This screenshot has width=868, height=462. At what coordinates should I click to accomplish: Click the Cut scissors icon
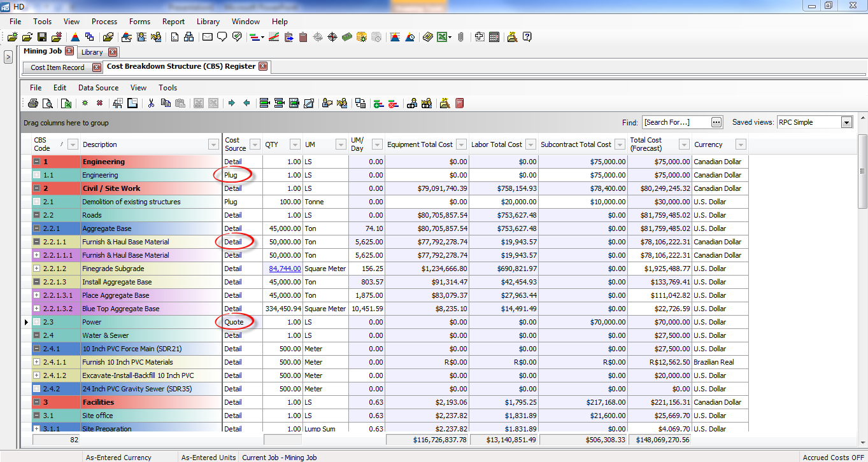click(152, 103)
